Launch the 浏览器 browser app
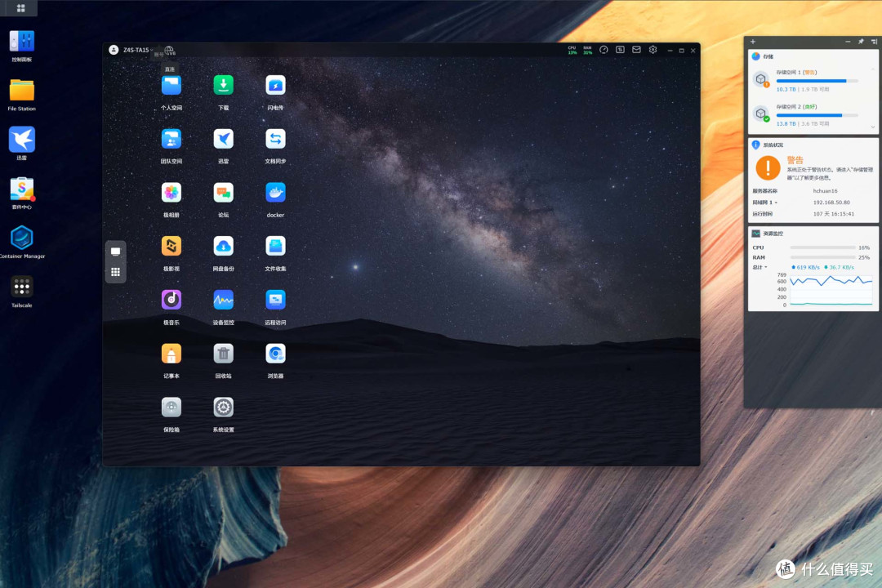This screenshot has width=882, height=588. [x=275, y=354]
